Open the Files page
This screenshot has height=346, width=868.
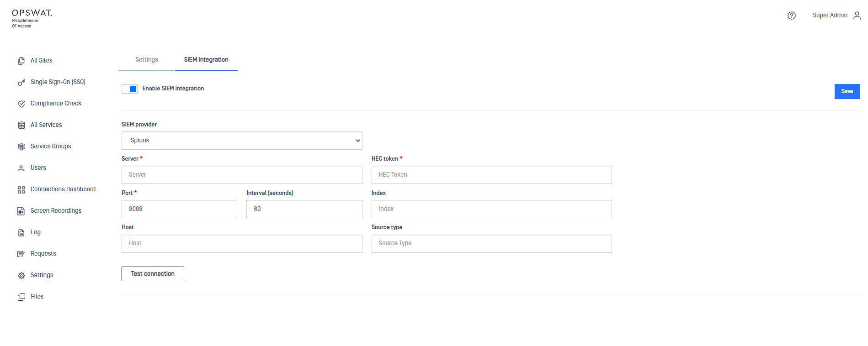click(37, 296)
